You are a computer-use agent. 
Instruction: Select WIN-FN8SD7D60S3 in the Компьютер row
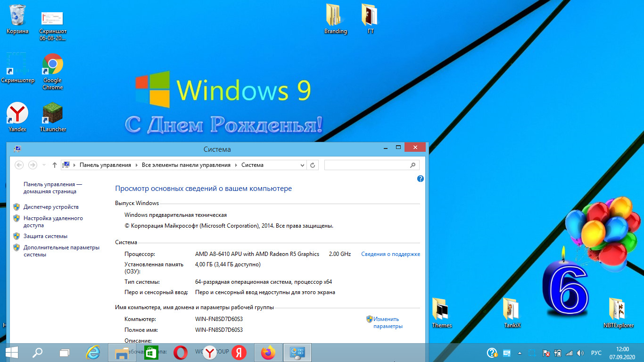[x=219, y=319]
